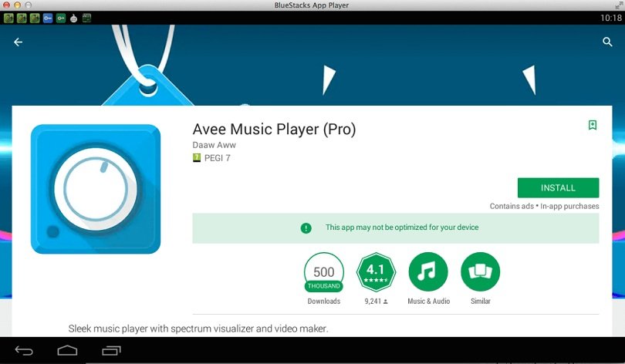Open the Music & Audio category
This screenshot has width=625, height=364.
tap(428, 271)
